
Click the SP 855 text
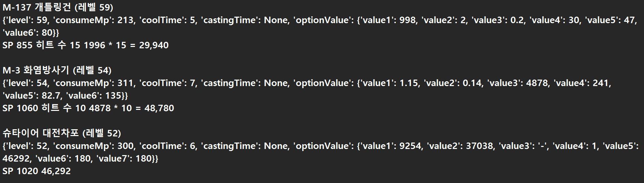pyautogui.click(x=17, y=45)
